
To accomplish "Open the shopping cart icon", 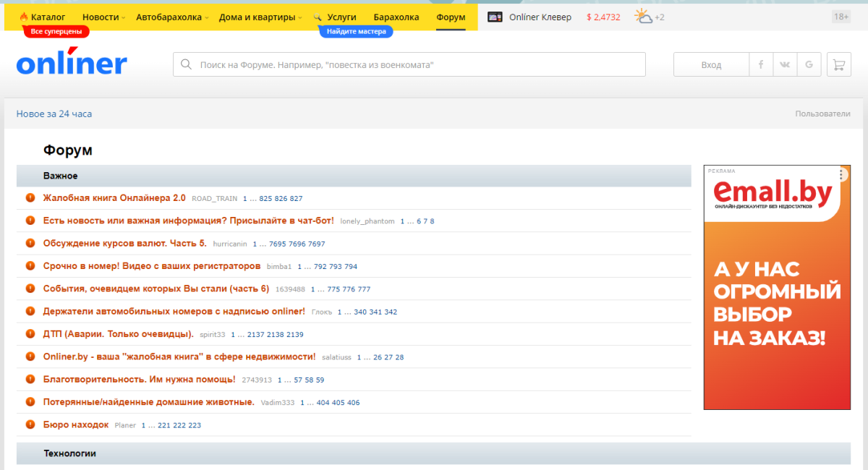I will (x=838, y=64).
